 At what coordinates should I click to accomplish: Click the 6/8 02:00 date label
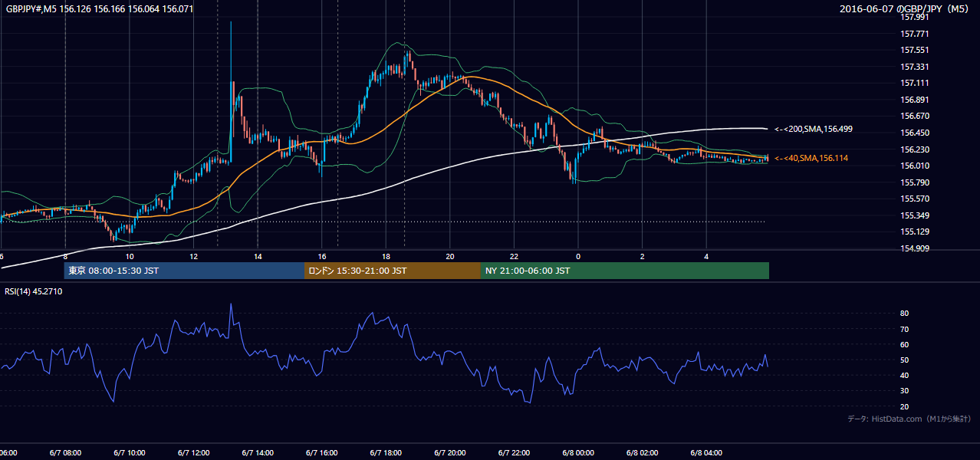click(x=642, y=453)
